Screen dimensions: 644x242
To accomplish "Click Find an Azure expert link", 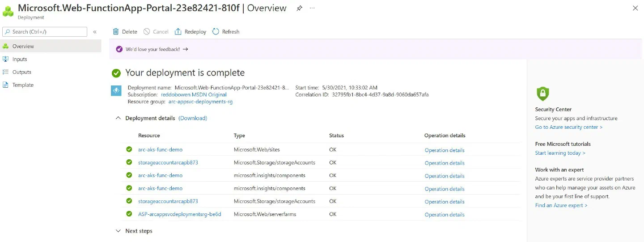I will 561,205.
